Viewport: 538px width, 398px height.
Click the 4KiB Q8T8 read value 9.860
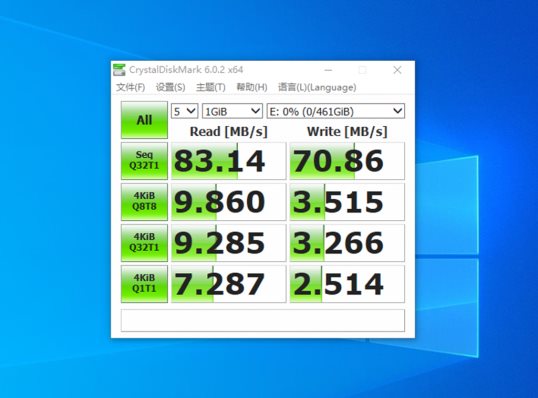(x=229, y=202)
